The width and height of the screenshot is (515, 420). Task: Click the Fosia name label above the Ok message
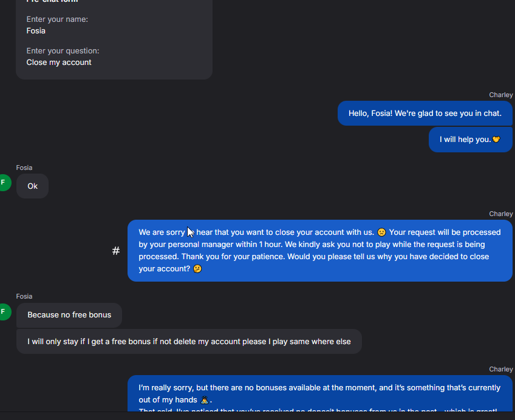pos(24,168)
